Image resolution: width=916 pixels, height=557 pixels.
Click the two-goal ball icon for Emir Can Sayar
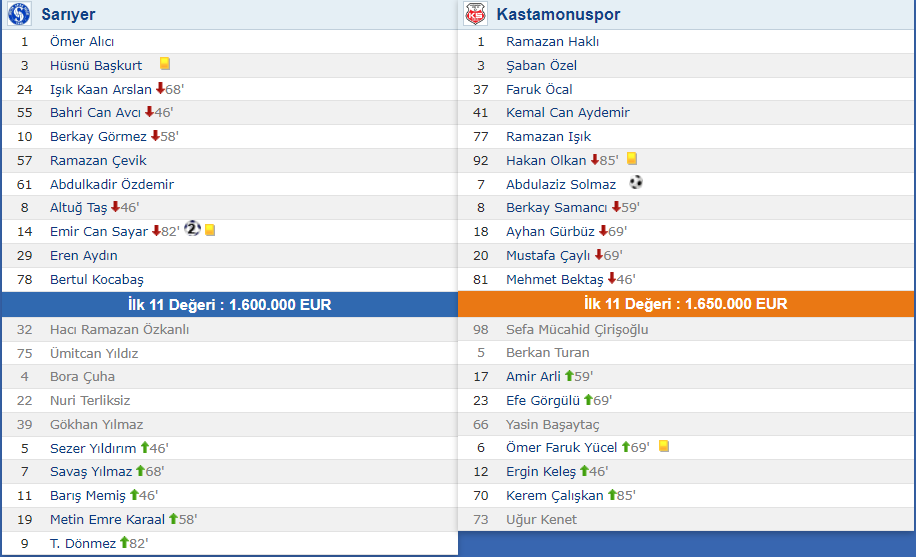193,229
